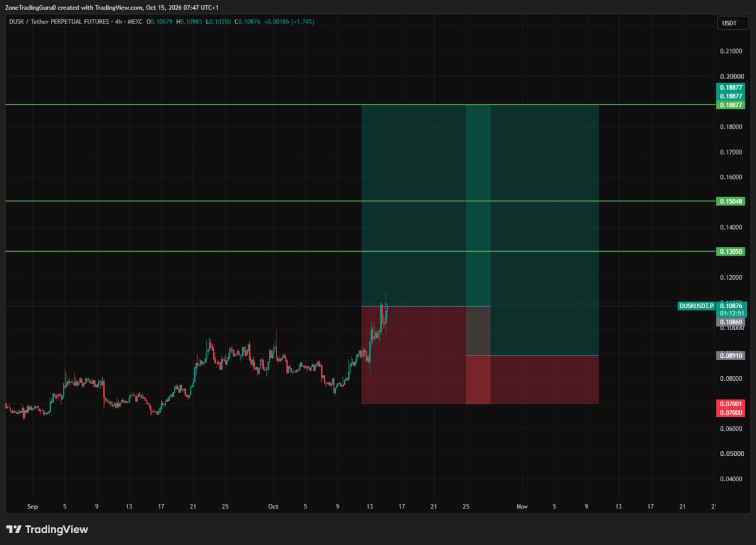Click the 0.14000 price axis tick
756x545 pixels.
(731, 227)
